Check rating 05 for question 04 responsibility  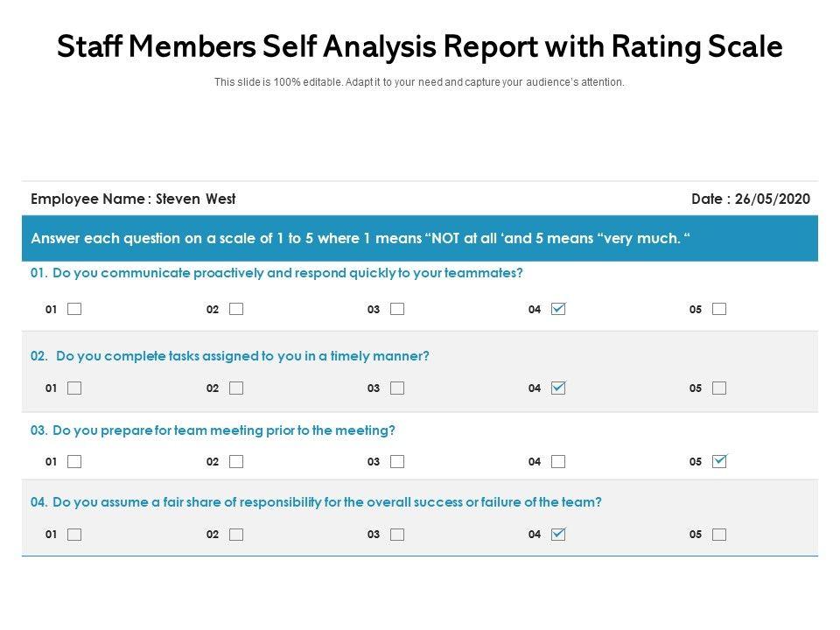click(x=719, y=534)
